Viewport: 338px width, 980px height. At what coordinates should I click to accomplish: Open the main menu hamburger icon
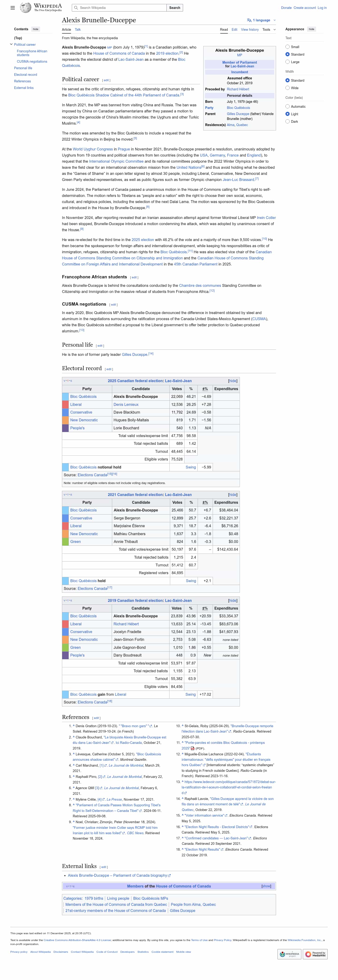tap(13, 8)
